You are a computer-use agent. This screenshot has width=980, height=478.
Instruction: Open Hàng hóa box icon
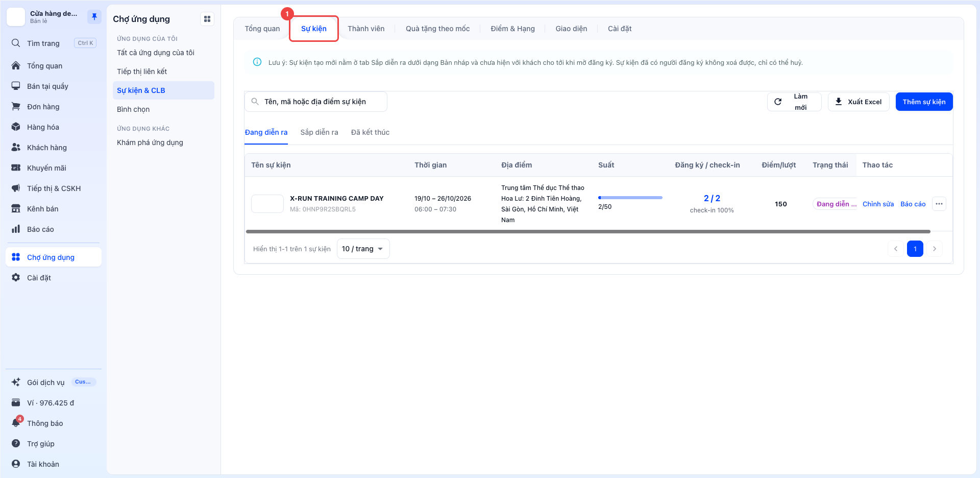pos(16,127)
